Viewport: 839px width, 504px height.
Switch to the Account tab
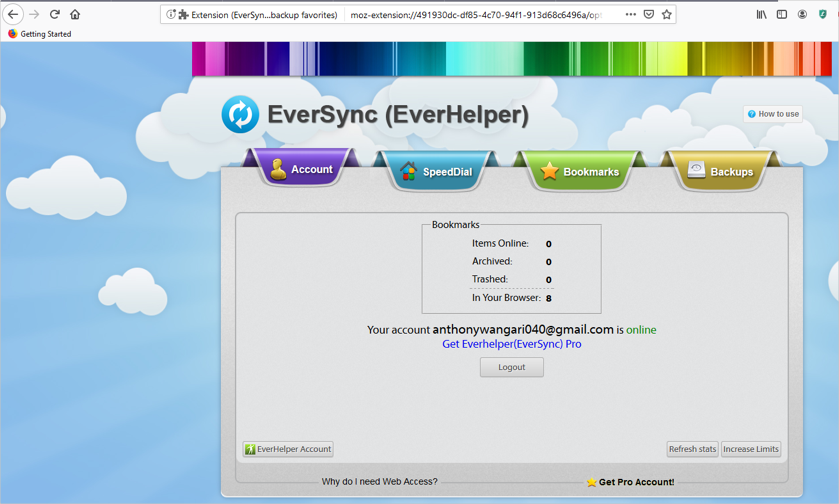tap(301, 169)
